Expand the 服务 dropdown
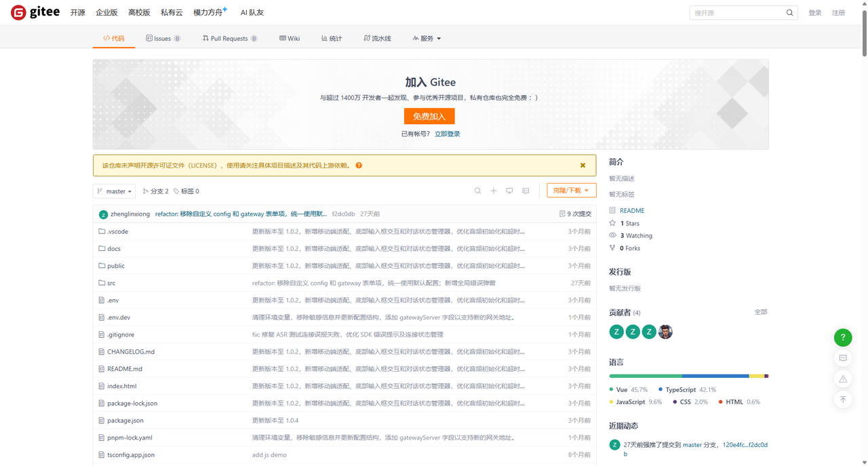Image resolution: width=868 pixels, height=466 pixels. tap(427, 39)
